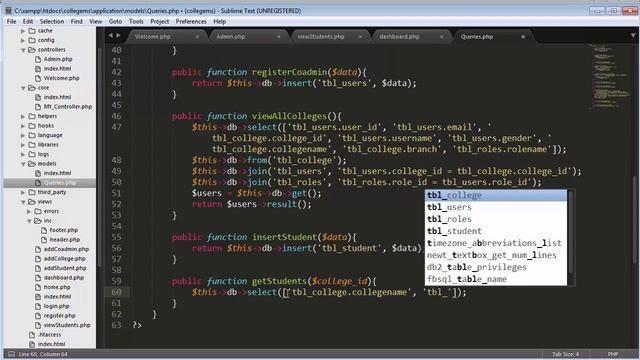Open addCoadmin.php in the sidebar

point(66,249)
